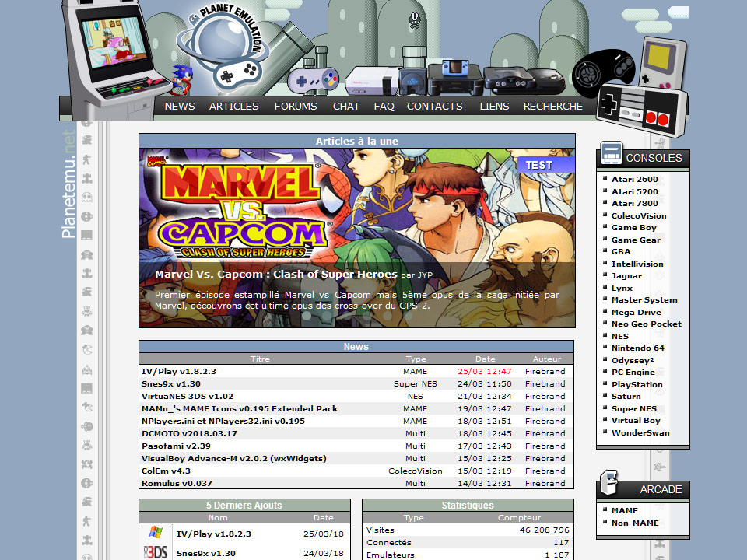
Task: Click the CONSOLES section icon
Action: pos(612,153)
